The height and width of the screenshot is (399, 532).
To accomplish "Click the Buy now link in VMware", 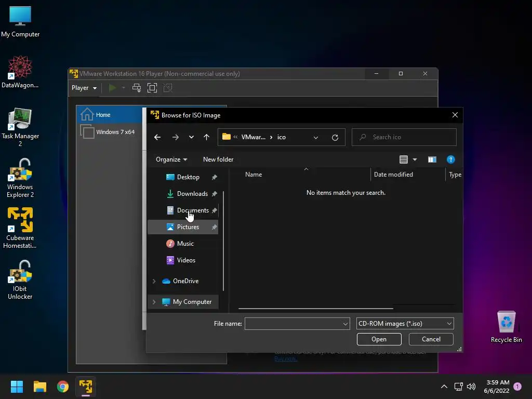I will tap(285, 358).
